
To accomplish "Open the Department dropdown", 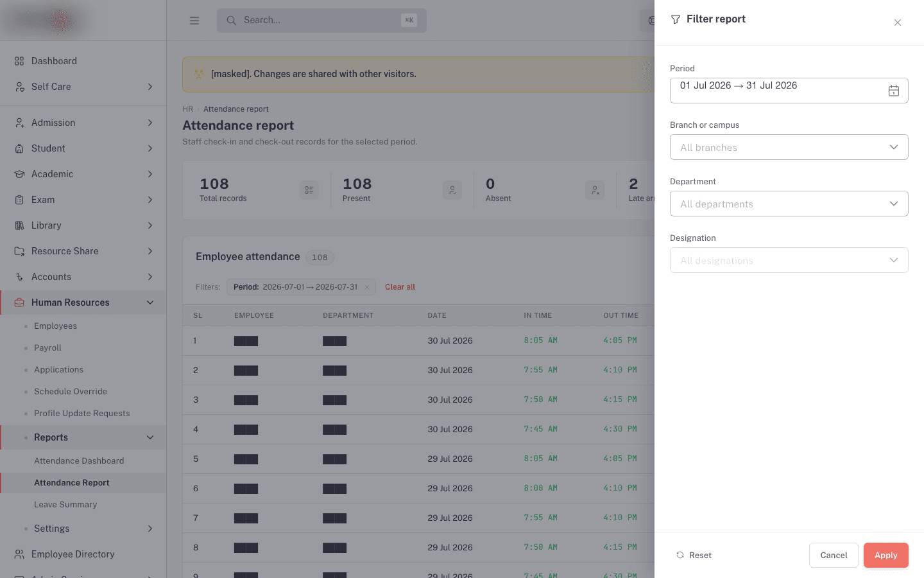I will [789, 204].
